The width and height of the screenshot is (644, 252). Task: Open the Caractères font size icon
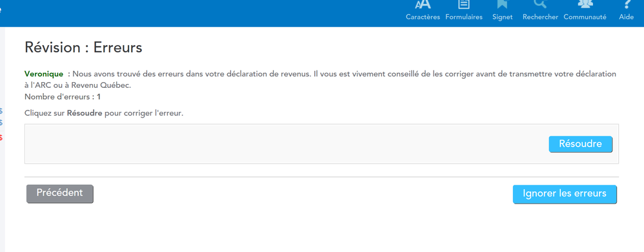click(423, 5)
